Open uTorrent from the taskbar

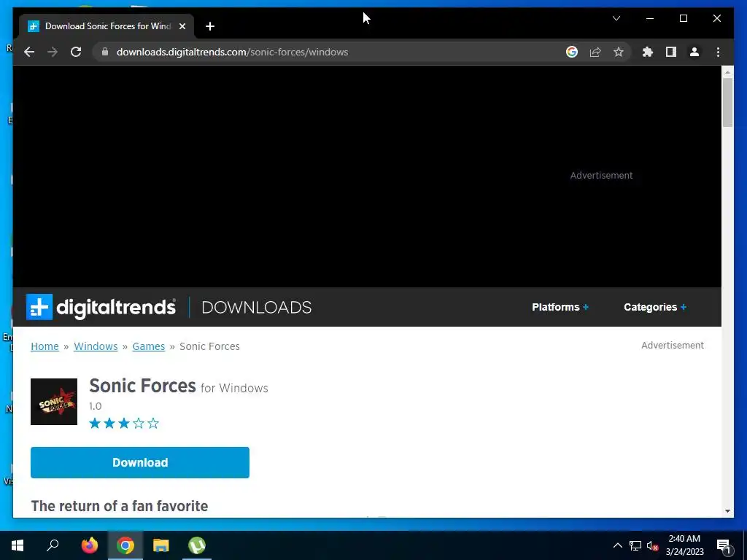coord(197,545)
